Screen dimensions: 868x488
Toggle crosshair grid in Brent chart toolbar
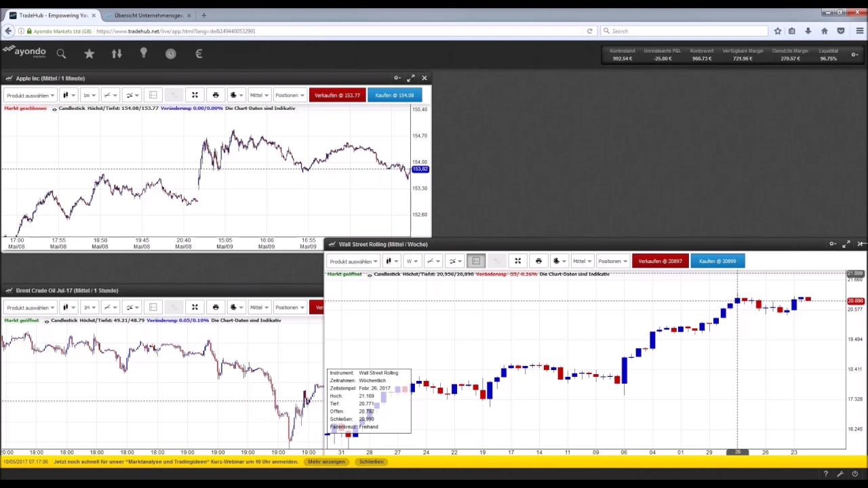[153, 307]
